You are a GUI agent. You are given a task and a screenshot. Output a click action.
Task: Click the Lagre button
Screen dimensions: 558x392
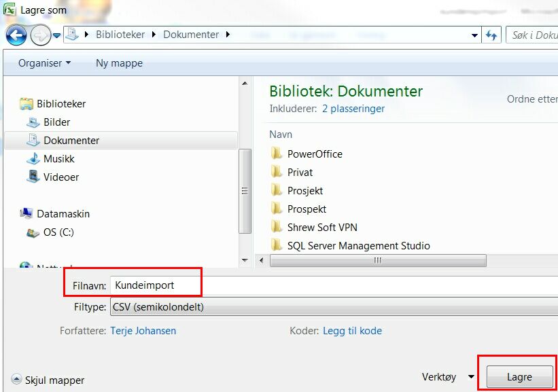pos(518,376)
